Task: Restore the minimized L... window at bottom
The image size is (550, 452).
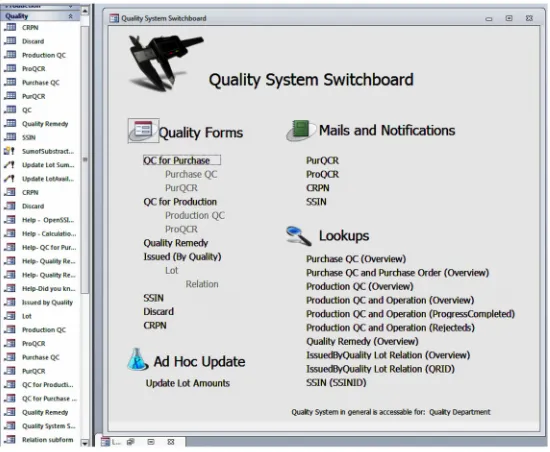Action: (x=130, y=442)
